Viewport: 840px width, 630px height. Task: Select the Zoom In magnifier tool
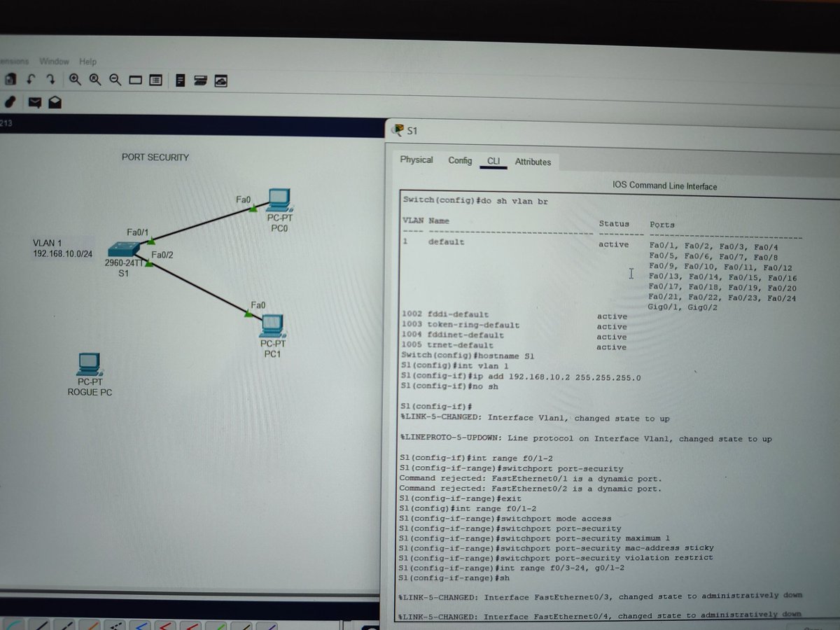point(75,79)
